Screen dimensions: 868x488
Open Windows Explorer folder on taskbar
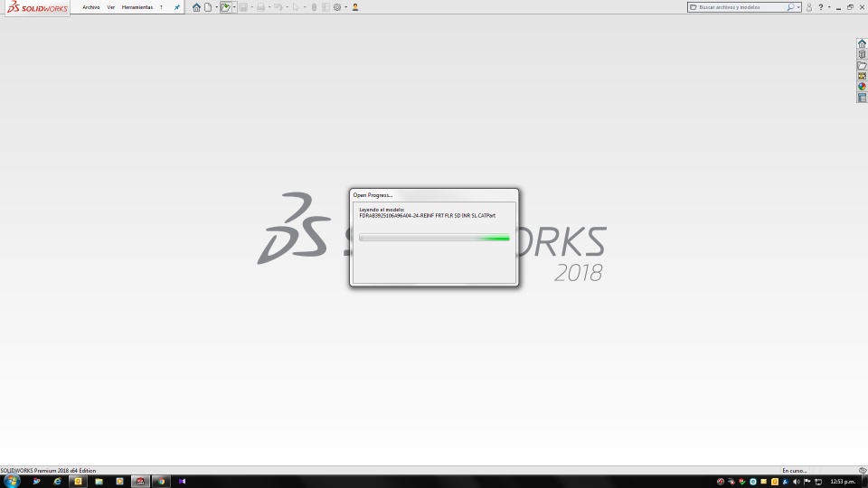(x=99, y=482)
